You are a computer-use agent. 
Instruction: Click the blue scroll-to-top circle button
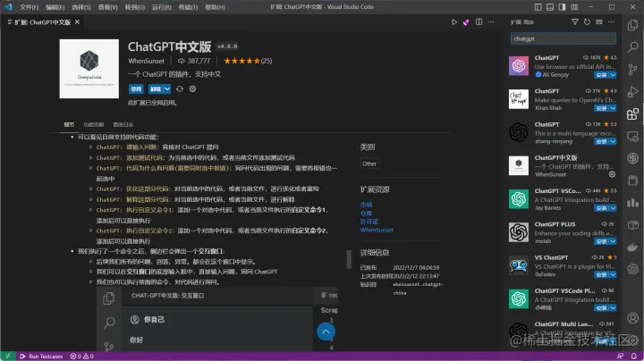[326, 332]
